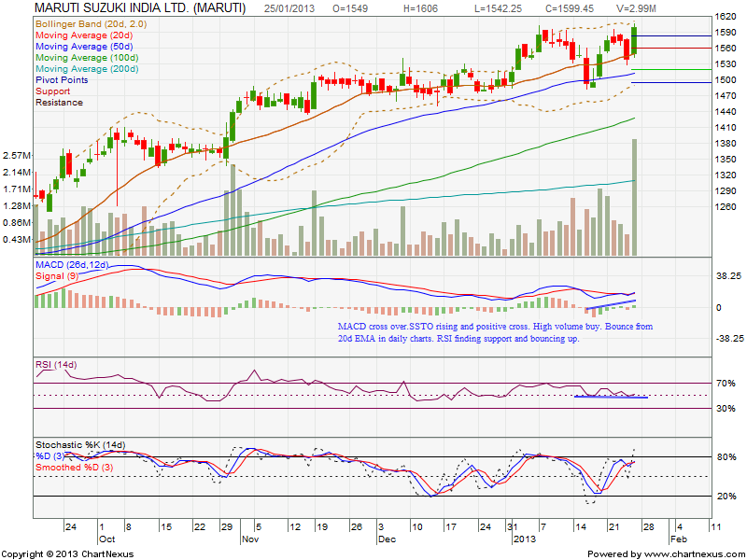Click the Stochastic 20% level label

click(726, 497)
